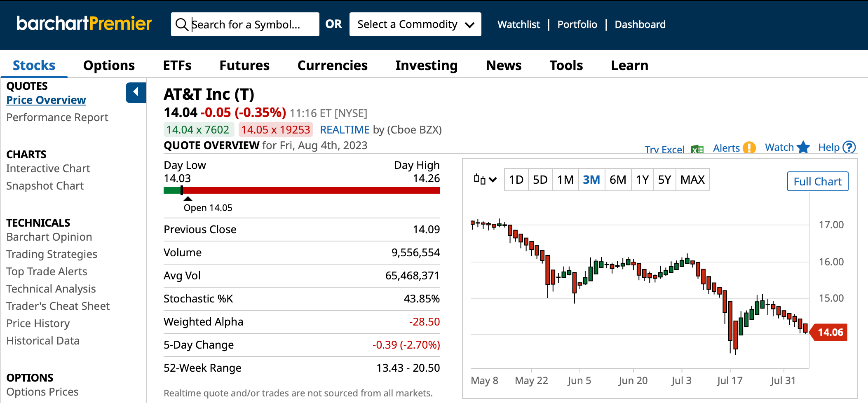Viewport: 868px width, 403px height.
Task: Open Top Trade Alerts in sidebar
Action: coord(47,272)
